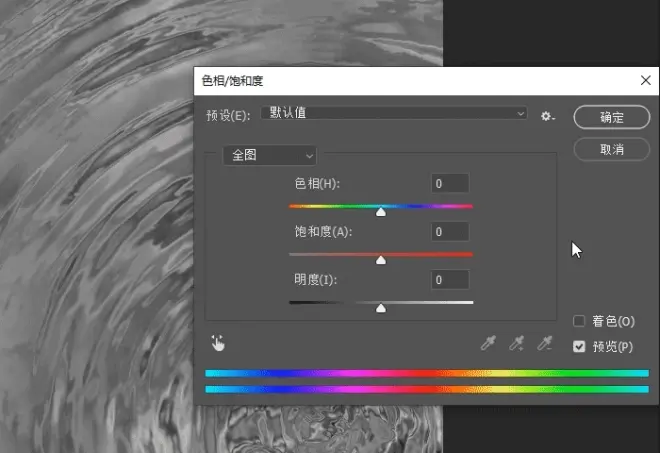Viewport: 660px width, 453px height.
Task: Click the 色相(H) value field
Action: pos(450,184)
